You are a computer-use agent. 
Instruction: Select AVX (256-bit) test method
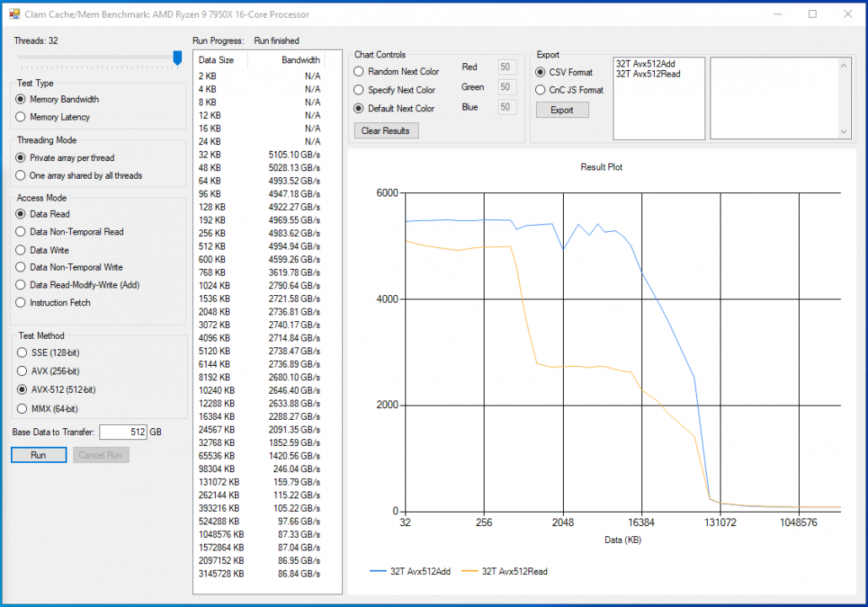pyautogui.click(x=22, y=371)
